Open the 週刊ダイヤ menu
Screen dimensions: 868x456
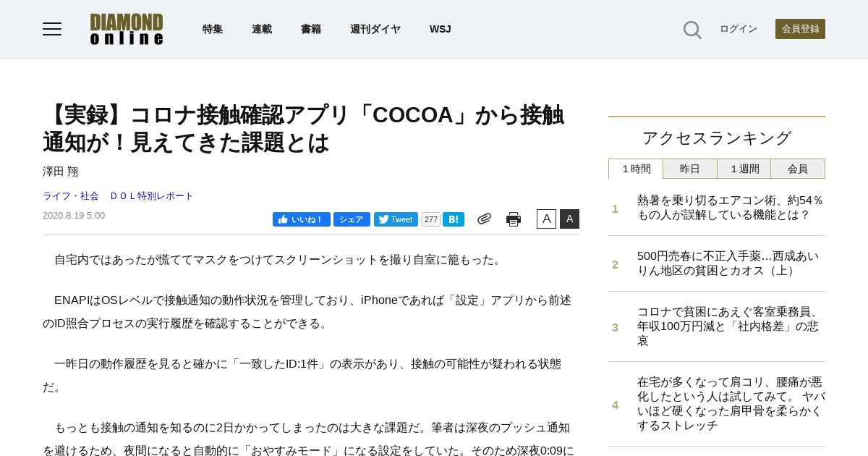click(x=375, y=29)
